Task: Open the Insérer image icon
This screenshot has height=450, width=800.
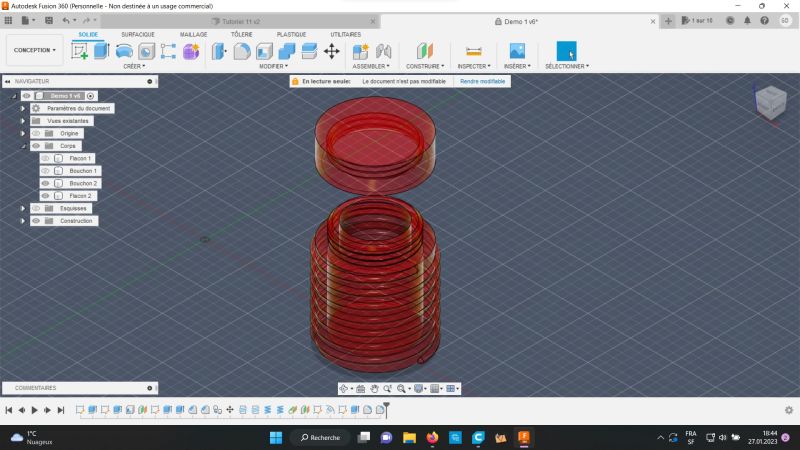Action: [517, 51]
